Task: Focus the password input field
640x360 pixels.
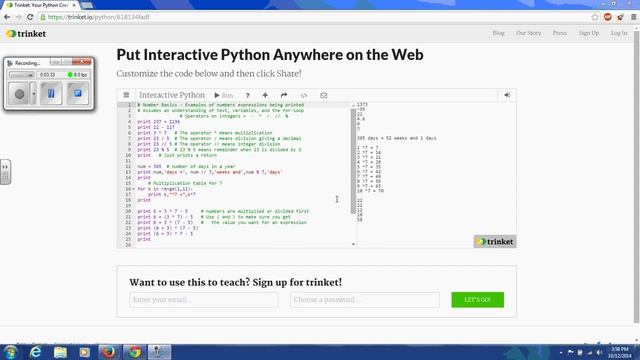Action: (x=364, y=300)
